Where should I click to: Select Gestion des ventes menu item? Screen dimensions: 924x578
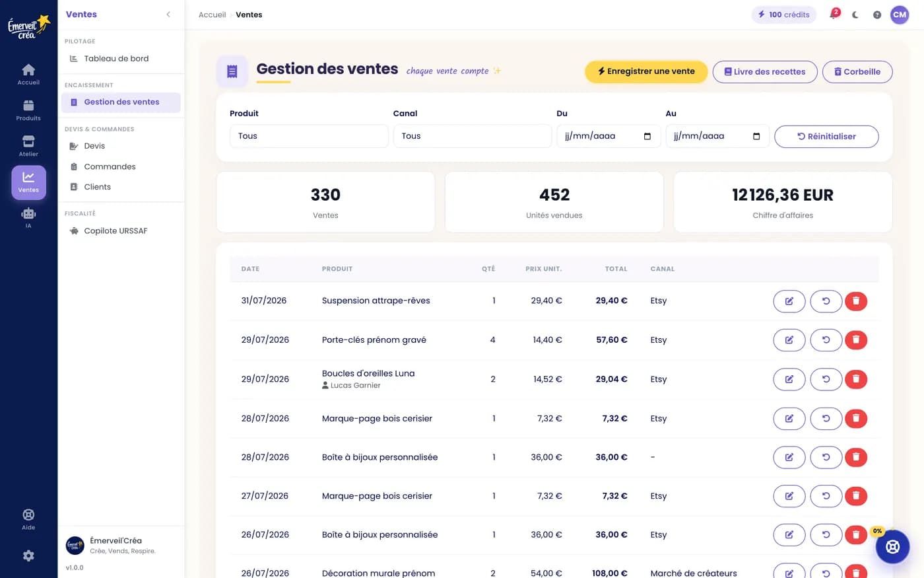click(121, 102)
